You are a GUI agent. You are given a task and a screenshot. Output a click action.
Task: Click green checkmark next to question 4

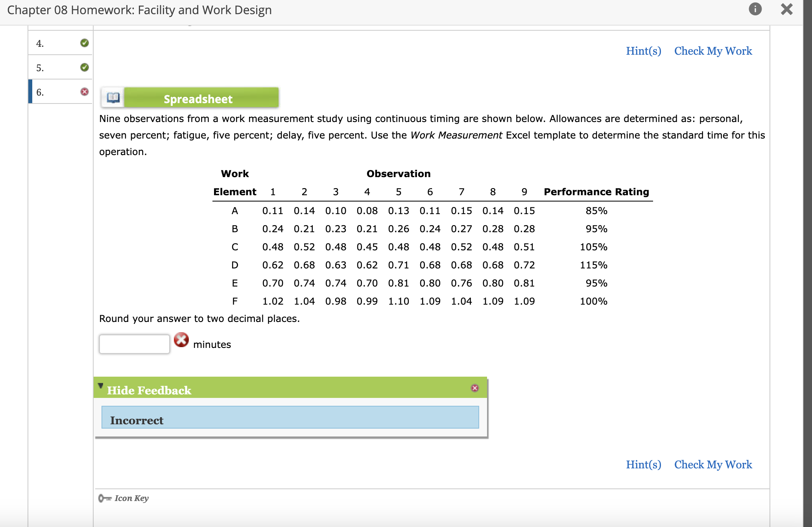(x=84, y=43)
